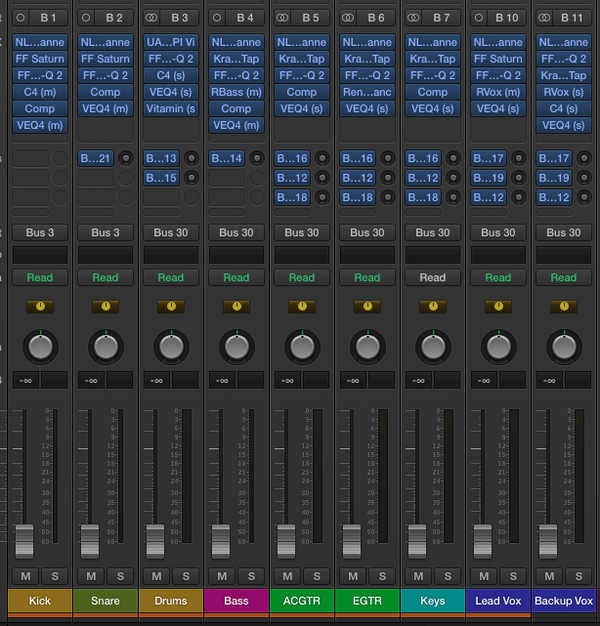Click the send level knob beside Snare's B…21

(x=126, y=158)
